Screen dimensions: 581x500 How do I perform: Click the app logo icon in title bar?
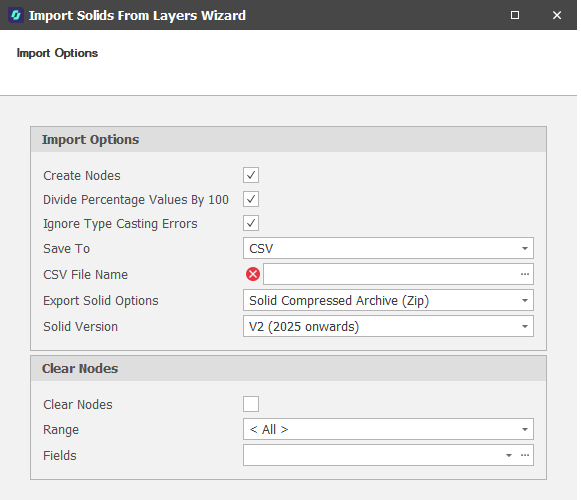(16, 15)
